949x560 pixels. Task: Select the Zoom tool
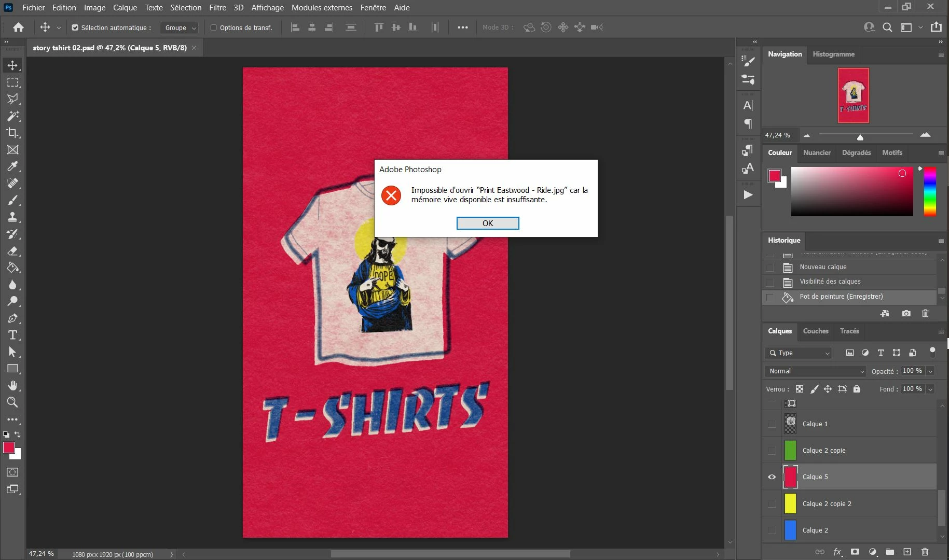pyautogui.click(x=12, y=402)
